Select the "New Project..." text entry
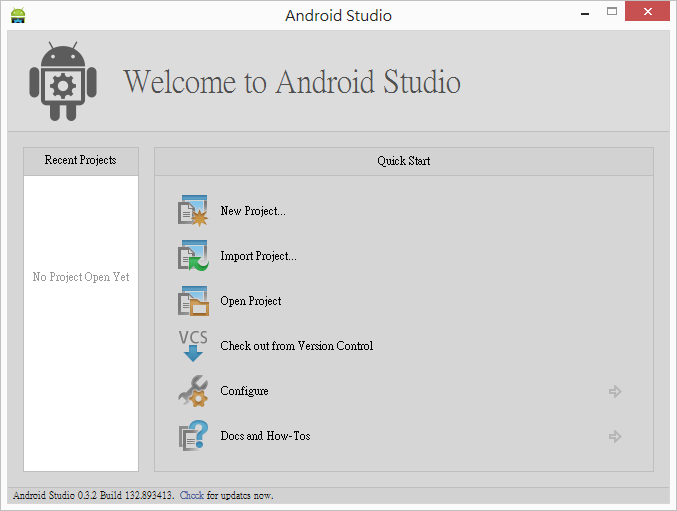 click(253, 211)
